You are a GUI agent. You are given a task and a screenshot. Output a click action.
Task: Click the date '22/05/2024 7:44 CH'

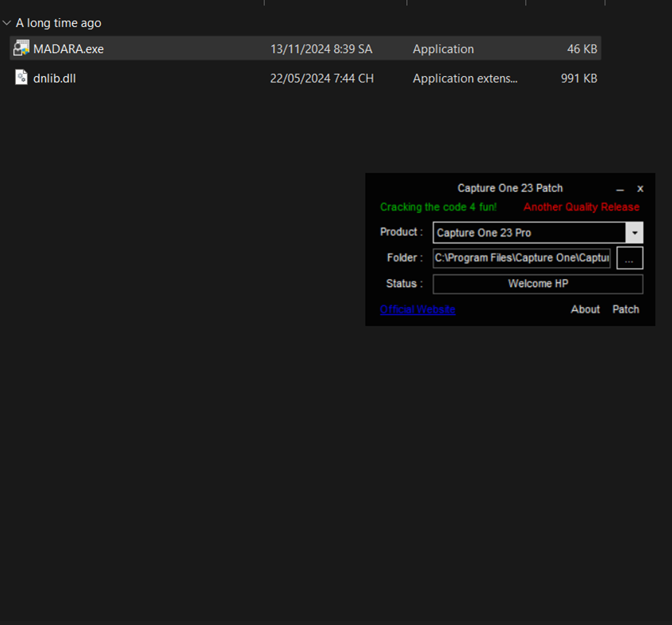click(322, 79)
